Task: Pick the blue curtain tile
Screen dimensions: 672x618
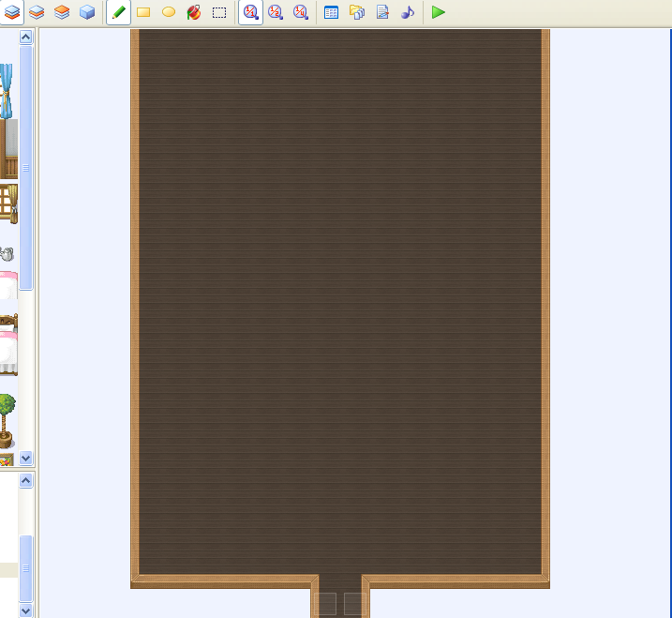Action: point(7,91)
